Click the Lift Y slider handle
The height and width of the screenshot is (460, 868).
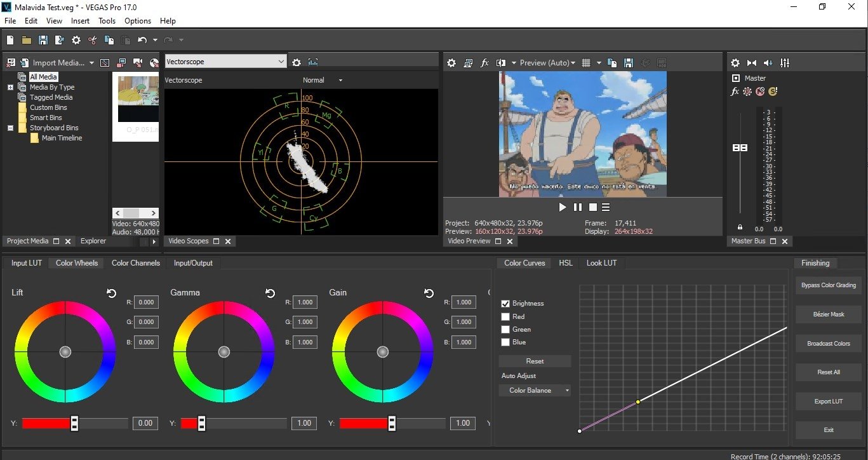click(74, 423)
